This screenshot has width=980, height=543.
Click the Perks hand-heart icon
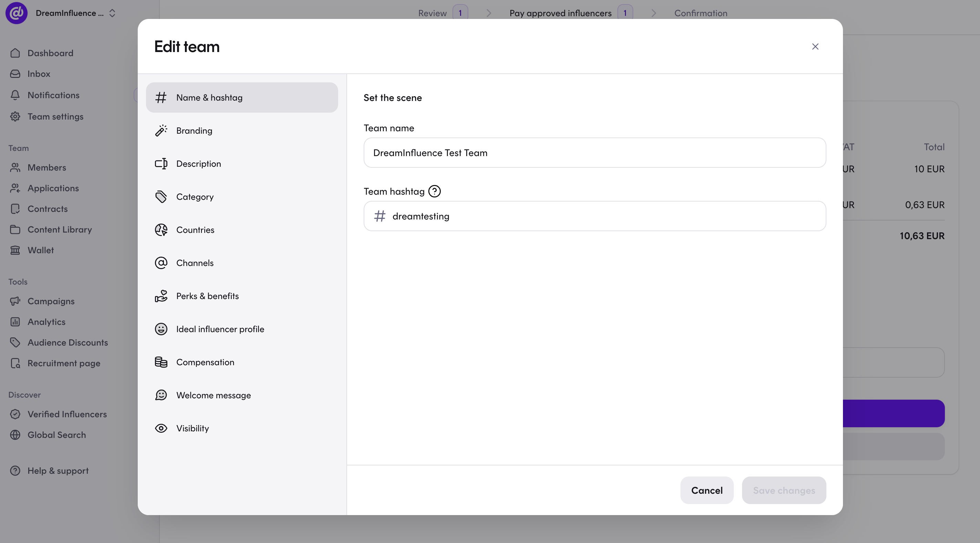pos(161,296)
